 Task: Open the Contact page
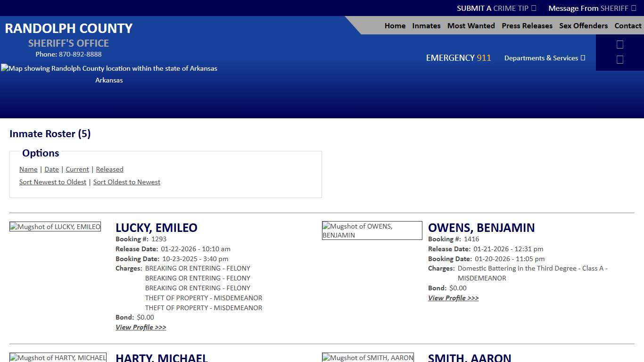click(x=627, y=26)
